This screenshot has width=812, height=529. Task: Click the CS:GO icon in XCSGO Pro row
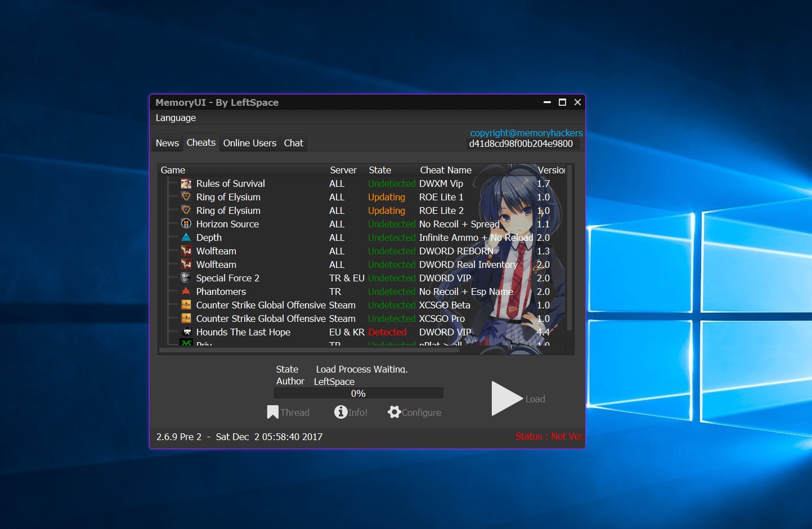click(x=186, y=319)
